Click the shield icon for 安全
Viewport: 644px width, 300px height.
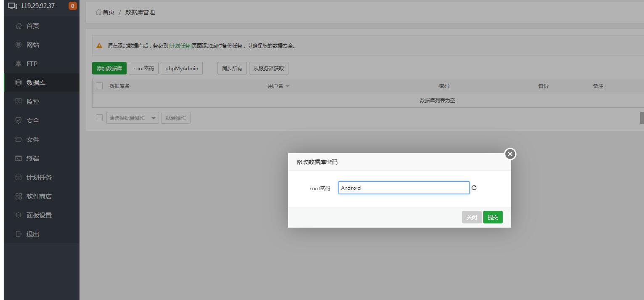(19, 121)
